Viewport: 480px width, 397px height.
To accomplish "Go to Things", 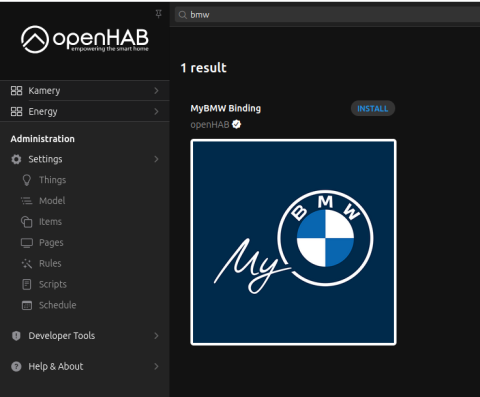I will [85, 180].
